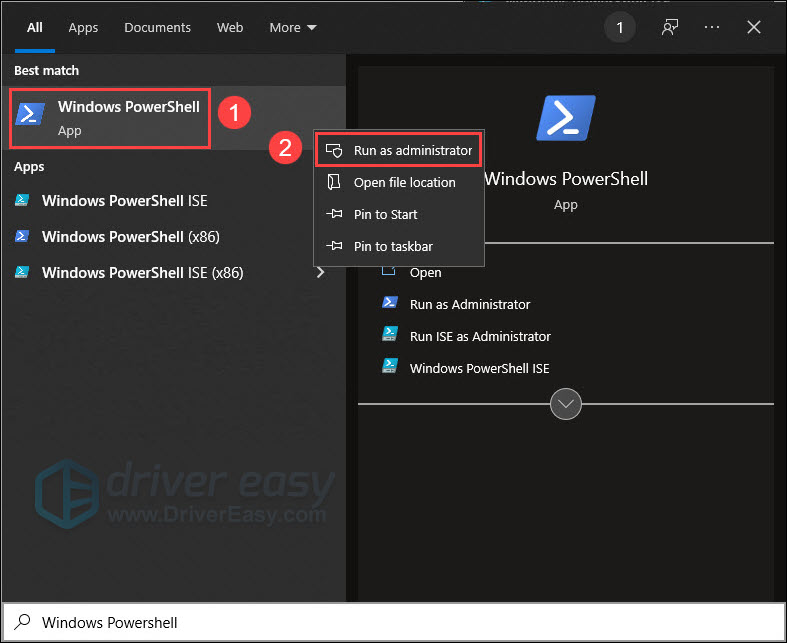The width and height of the screenshot is (787, 643).
Task: Switch to the All search tab
Action: click(35, 28)
